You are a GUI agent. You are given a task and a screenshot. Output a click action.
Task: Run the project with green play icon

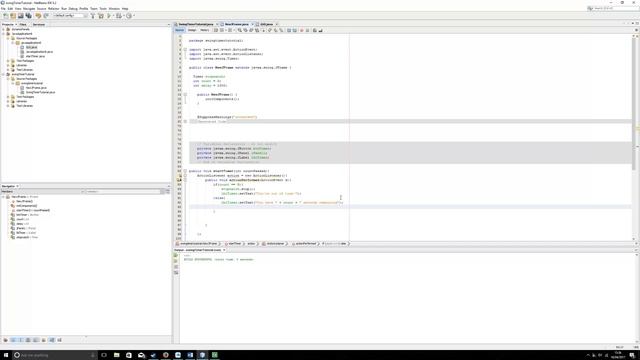click(x=109, y=16)
